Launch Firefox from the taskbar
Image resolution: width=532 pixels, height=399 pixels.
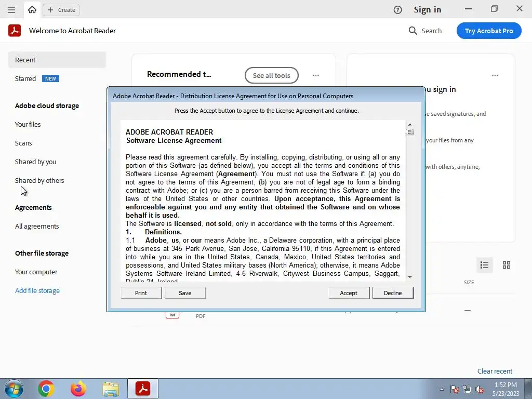[78, 389]
